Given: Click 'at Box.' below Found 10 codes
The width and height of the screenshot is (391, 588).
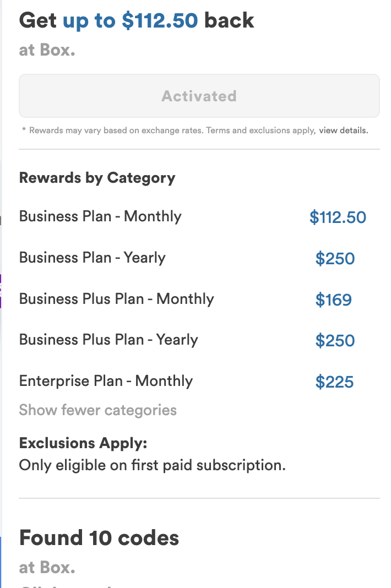Looking at the screenshot, I should point(47,567).
